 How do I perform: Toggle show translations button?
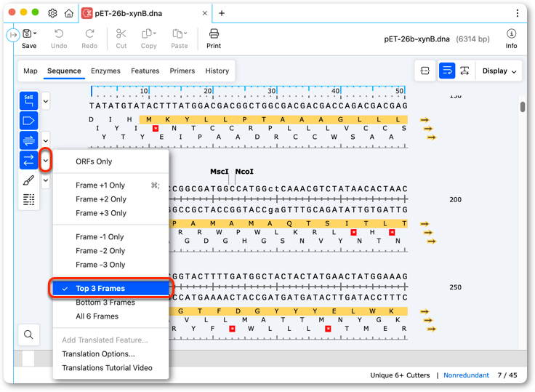[28, 160]
